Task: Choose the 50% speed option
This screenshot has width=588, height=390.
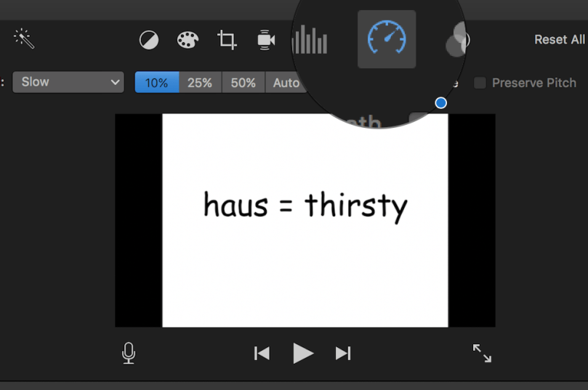Action: [x=243, y=83]
